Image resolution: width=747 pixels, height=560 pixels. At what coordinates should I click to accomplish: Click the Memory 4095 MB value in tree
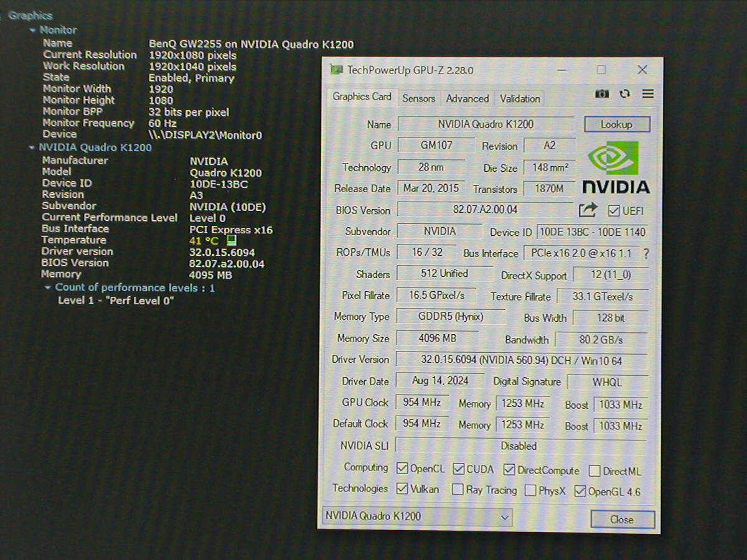[x=210, y=274]
